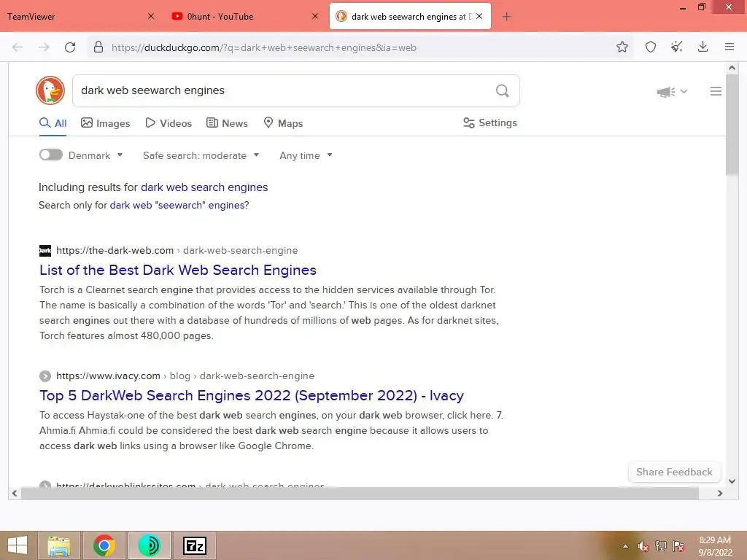Open the Windows Start button
747x560 pixels.
[18, 545]
